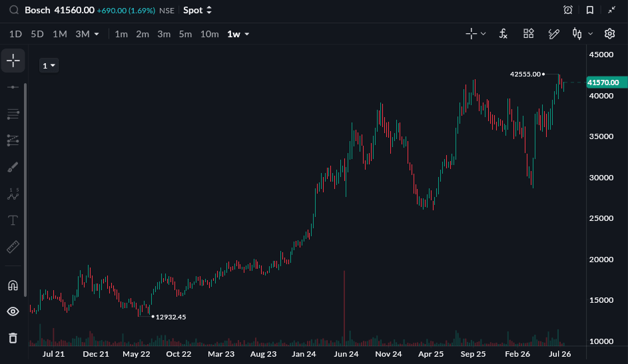628x364 pixels.
Task: Select the 1m candle interval
Action: (x=121, y=34)
